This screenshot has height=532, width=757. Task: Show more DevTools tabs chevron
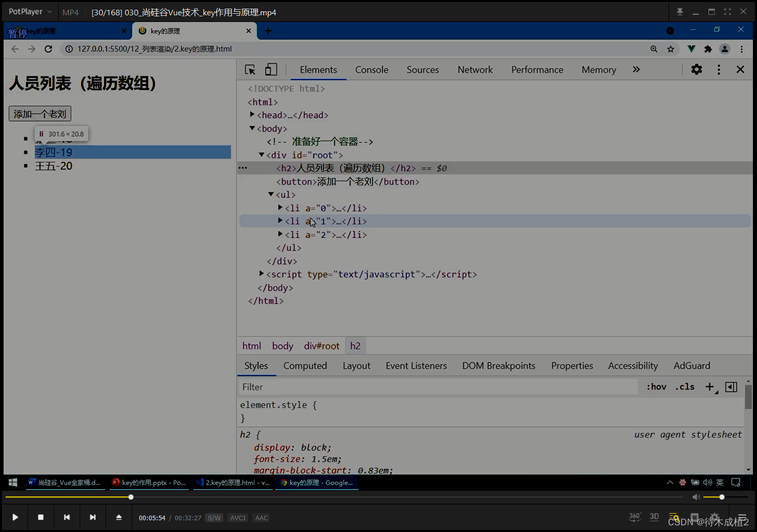tap(636, 69)
